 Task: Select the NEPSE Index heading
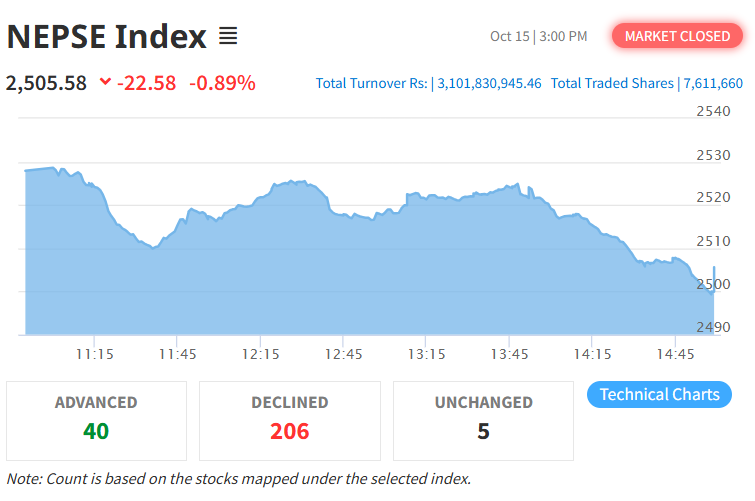pos(106,37)
